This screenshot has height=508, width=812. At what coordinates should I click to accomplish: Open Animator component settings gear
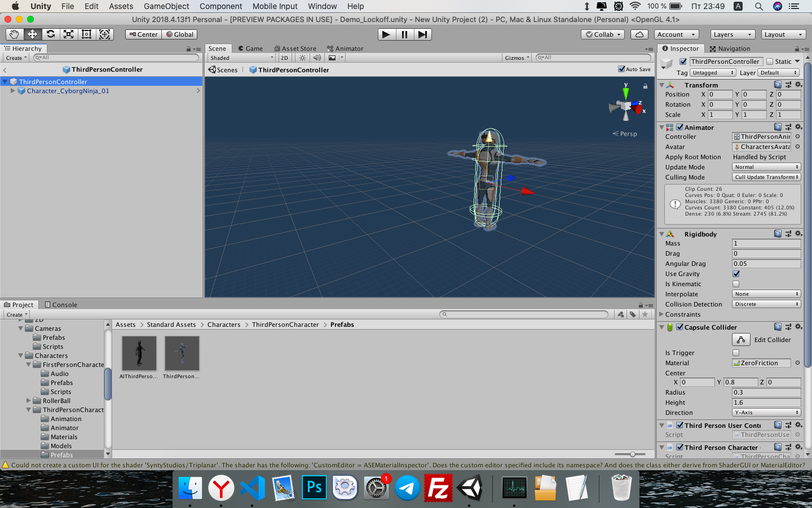[798, 127]
